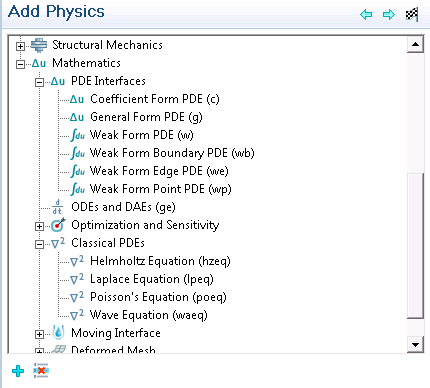
Task: Select the Structural Mechanics icon
Action: [x=39, y=45]
